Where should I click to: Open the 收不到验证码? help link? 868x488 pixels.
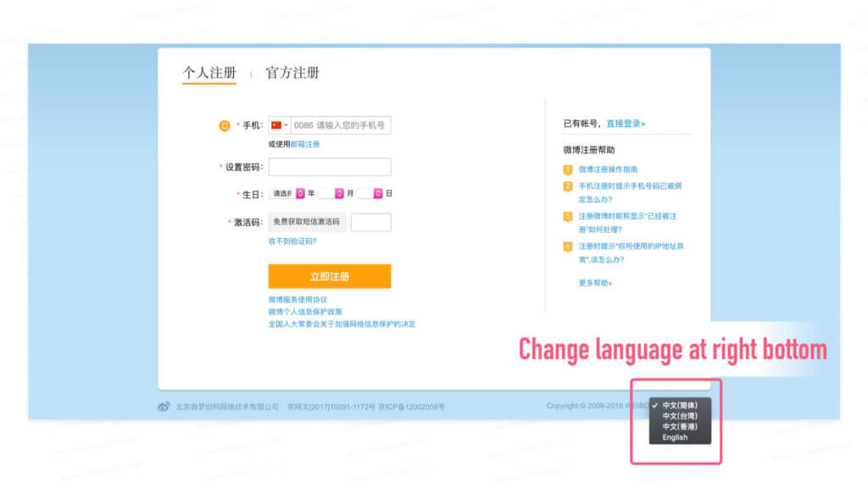click(x=292, y=241)
